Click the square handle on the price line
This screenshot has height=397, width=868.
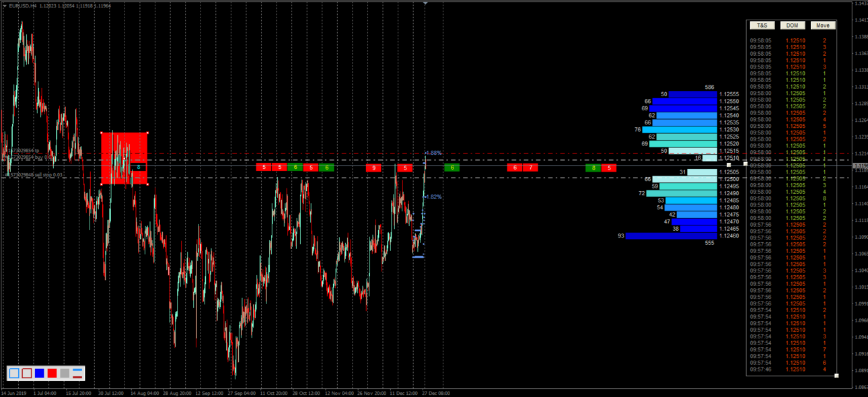pyautogui.click(x=729, y=165)
